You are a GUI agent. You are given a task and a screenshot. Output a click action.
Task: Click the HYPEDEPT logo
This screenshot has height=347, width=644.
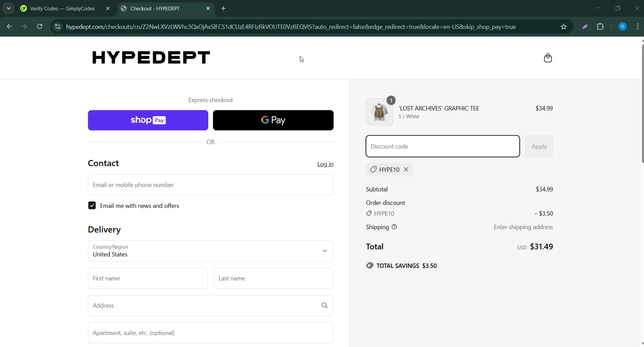click(151, 58)
